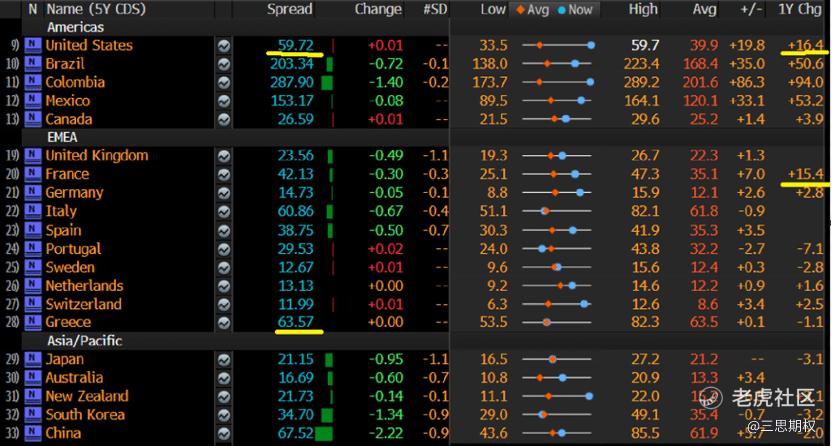The height and width of the screenshot is (446, 832).
Task: Open the chart icon for United States
Action: pos(224,46)
